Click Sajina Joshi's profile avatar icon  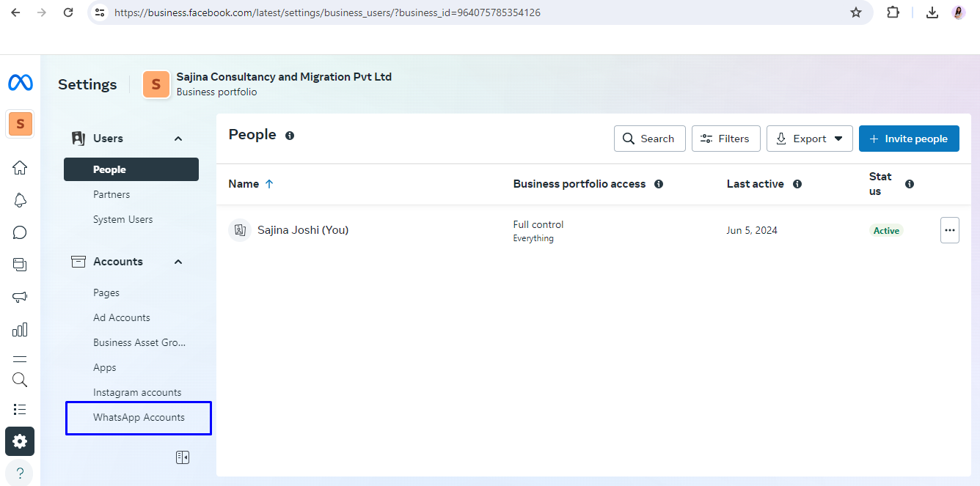pyautogui.click(x=240, y=230)
